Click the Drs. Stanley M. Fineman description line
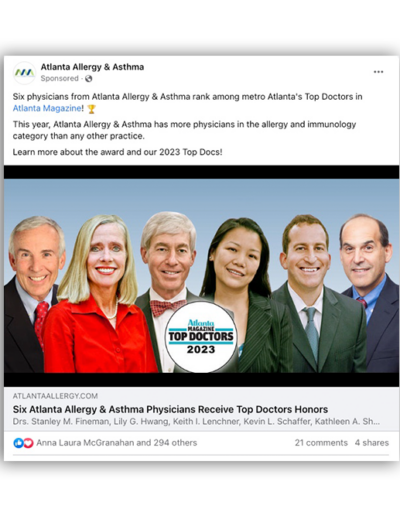Viewport: 400px width, 516px height. pyautogui.click(x=196, y=422)
